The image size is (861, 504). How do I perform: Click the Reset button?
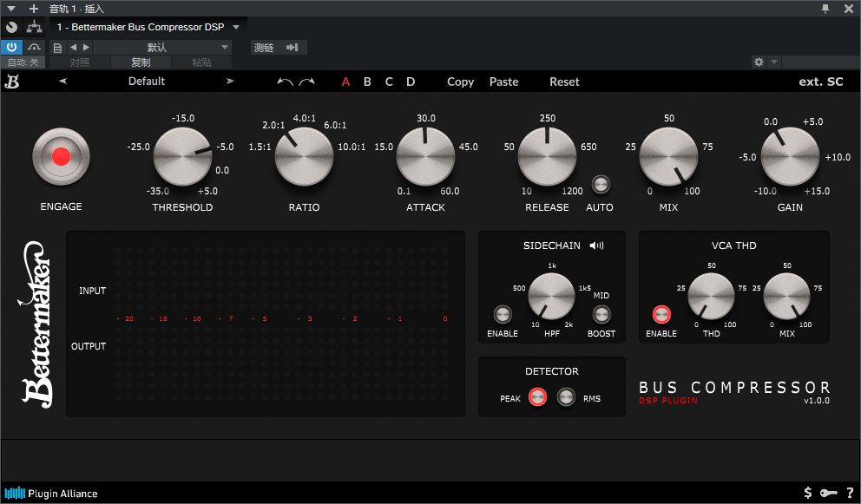[x=564, y=82]
